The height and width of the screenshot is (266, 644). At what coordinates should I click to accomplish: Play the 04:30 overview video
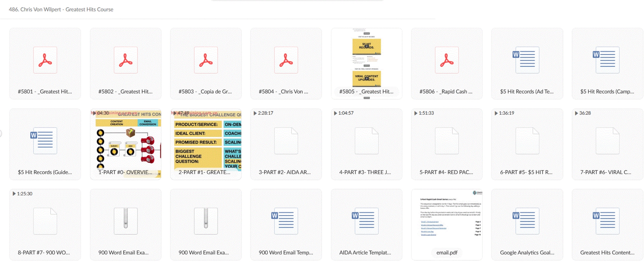coord(94,113)
